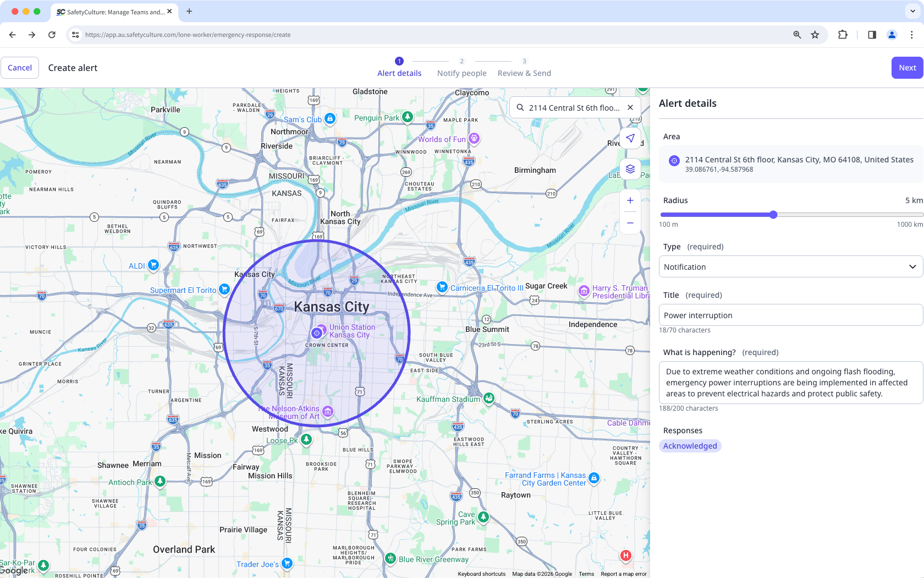This screenshot has width=924, height=578.
Task: Open the map layers selector
Action: pos(630,169)
